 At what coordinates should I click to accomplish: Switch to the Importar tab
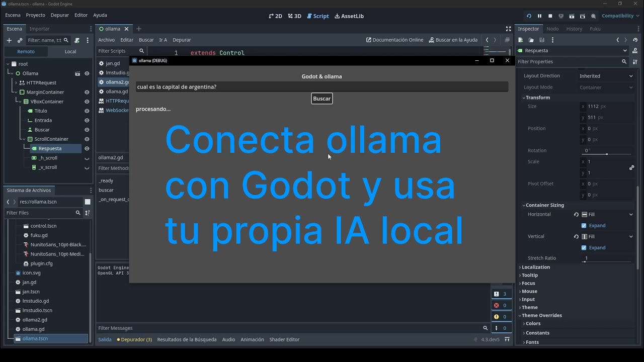[x=39, y=29]
